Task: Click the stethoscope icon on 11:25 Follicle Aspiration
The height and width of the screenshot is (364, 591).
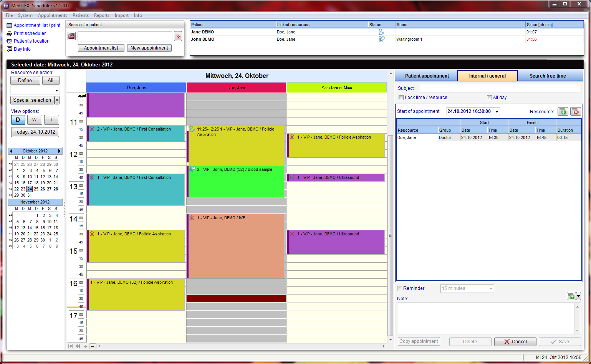Action: [192, 129]
